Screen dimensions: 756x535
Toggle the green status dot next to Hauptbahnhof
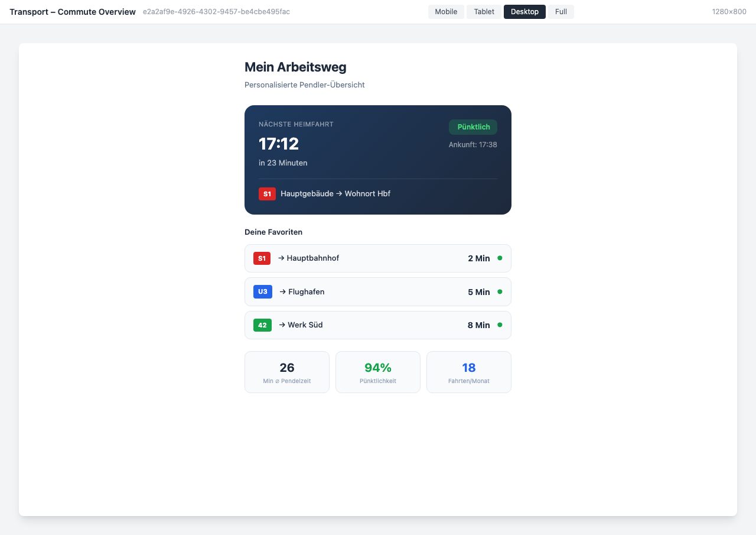point(500,258)
